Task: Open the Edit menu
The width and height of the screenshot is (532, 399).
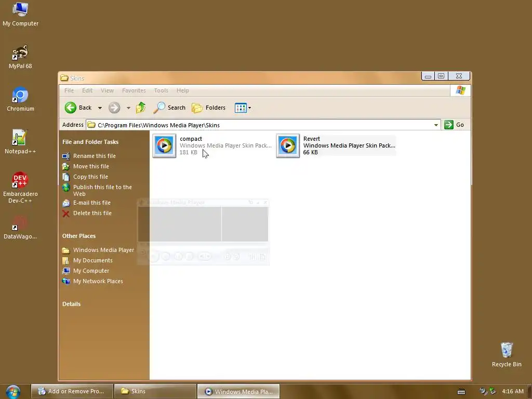Action: click(87, 90)
